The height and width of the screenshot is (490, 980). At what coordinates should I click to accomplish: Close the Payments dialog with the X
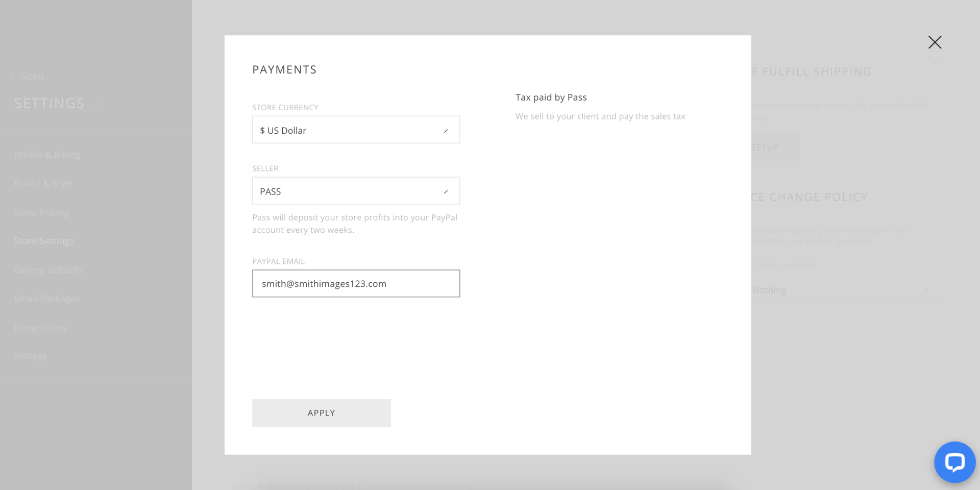[935, 42]
